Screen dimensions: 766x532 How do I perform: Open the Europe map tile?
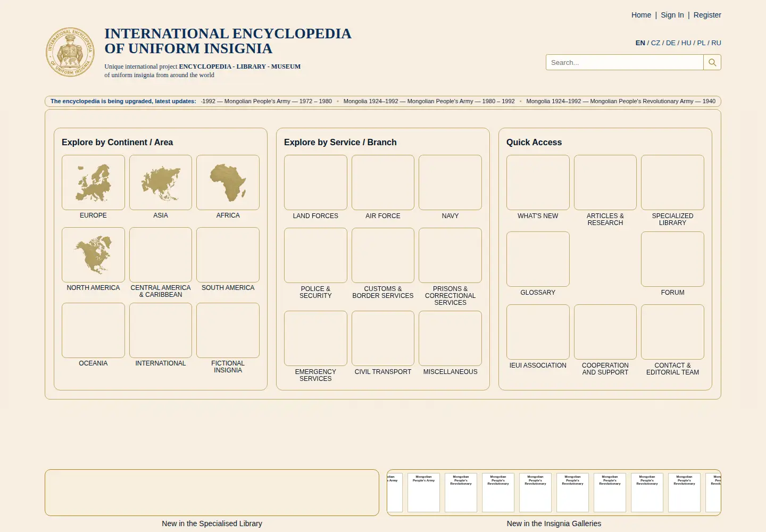(93, 182)
